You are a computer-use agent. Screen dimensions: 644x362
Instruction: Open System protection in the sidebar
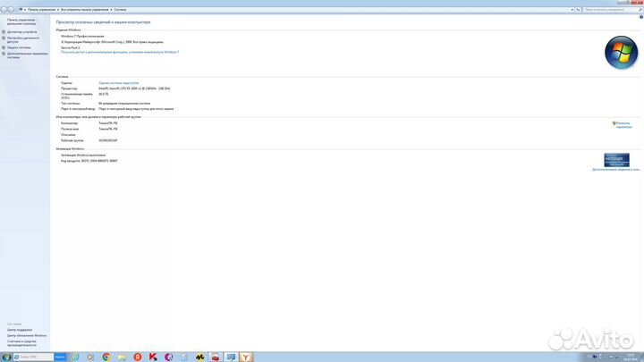(19, 47)
